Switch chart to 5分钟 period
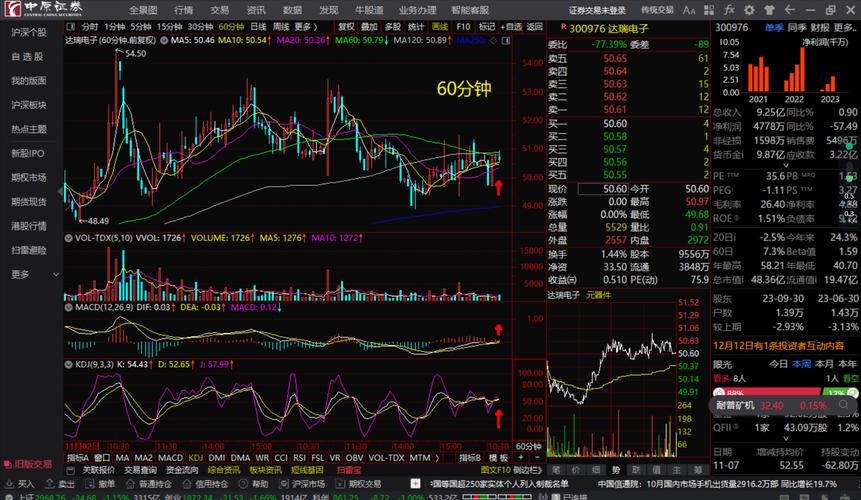Image resolution: width=861 pixels, height=500 pixels. pyautogui.click(x=141, y=26)
